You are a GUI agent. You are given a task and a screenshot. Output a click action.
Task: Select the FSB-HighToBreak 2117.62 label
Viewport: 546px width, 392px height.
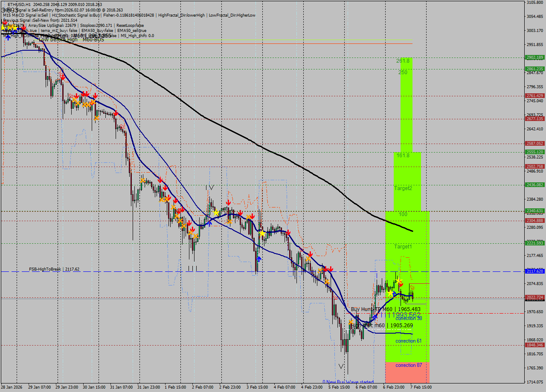54,269
